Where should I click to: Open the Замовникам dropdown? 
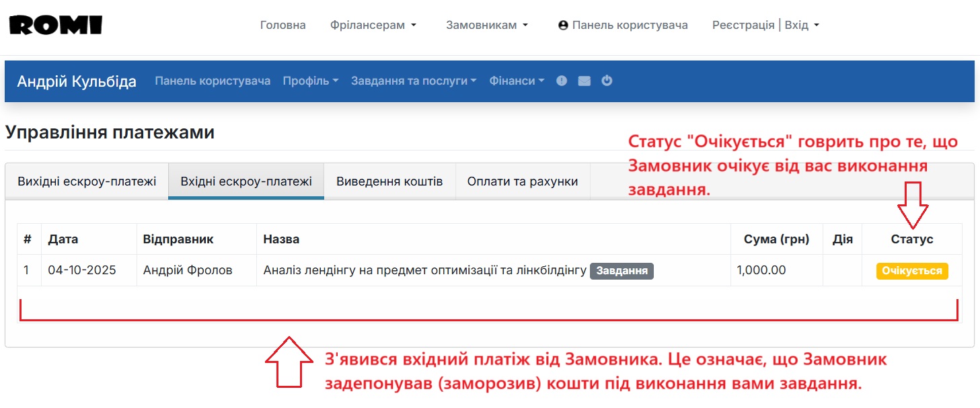pos(482,25)
